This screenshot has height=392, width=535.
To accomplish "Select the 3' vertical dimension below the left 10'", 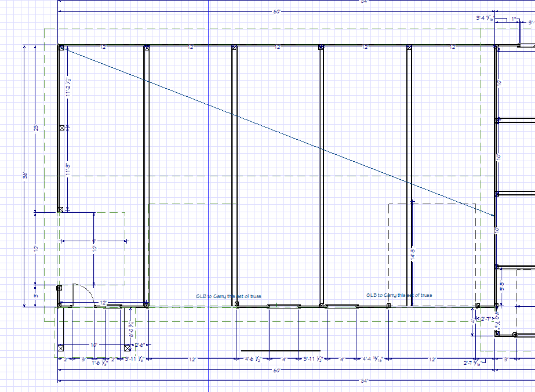I will click(x=36, y=296).
